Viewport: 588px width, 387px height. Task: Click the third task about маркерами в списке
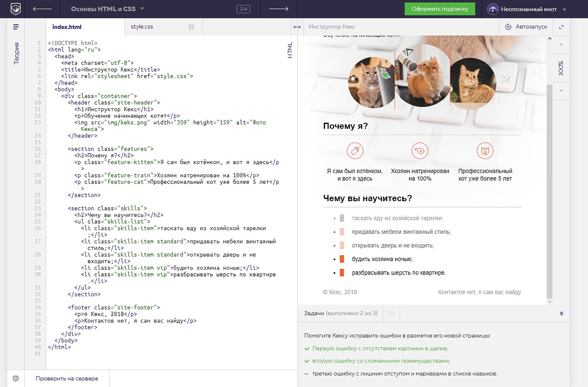point(404,374)
